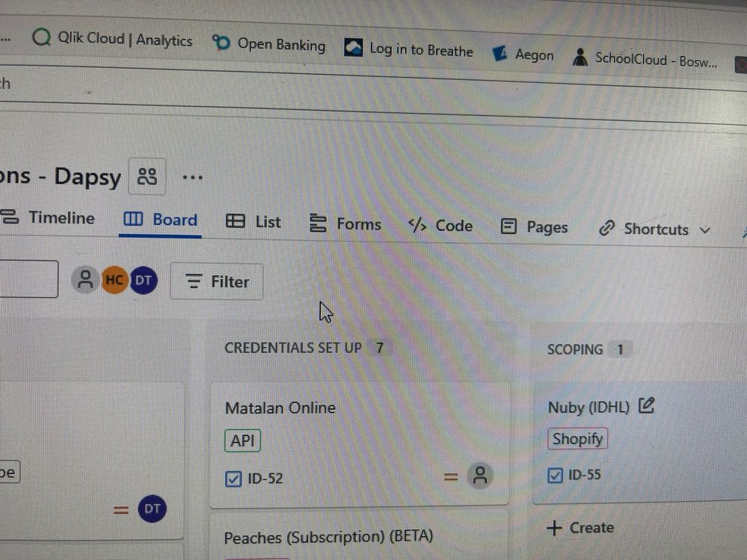Open Log in to Breathe bookmark
The image size is (747, 560).
click(408, 49)
